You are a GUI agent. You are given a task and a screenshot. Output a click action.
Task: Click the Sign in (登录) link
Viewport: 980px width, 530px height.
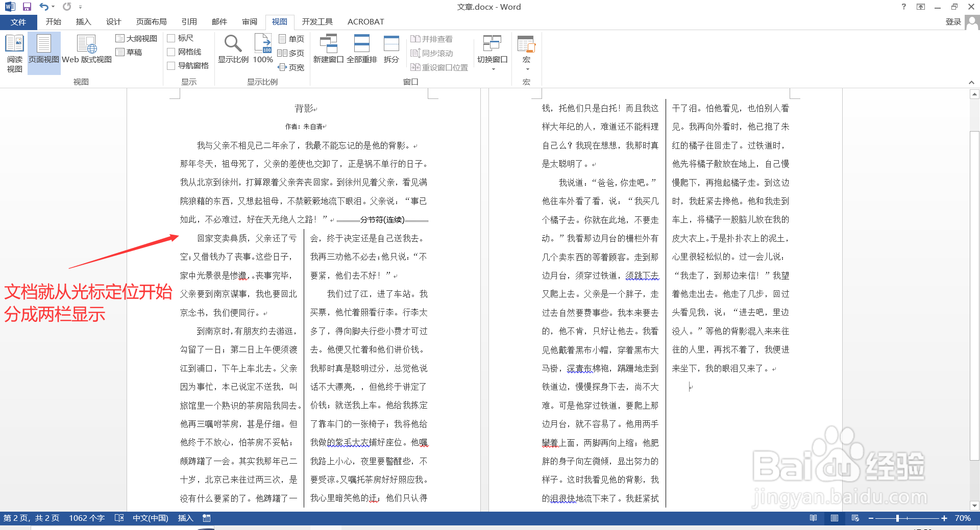pos(953,22)
